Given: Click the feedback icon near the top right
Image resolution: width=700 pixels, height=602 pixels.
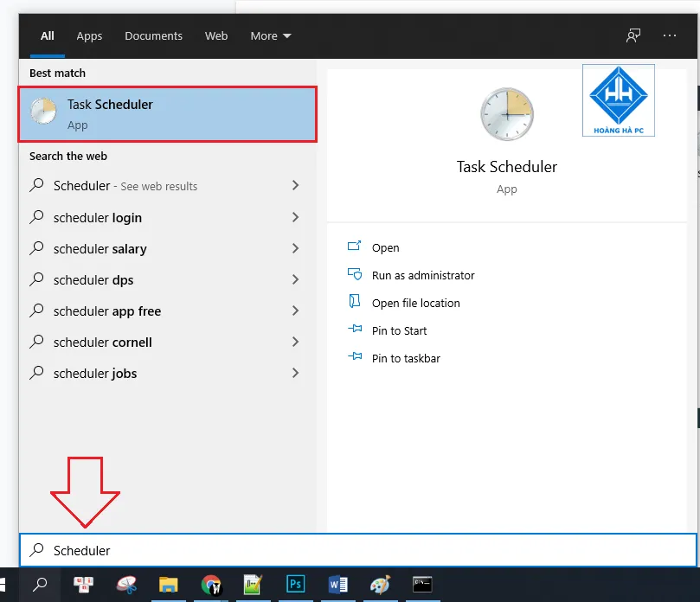Looking at the screenshot, I should tap(633, 35).
